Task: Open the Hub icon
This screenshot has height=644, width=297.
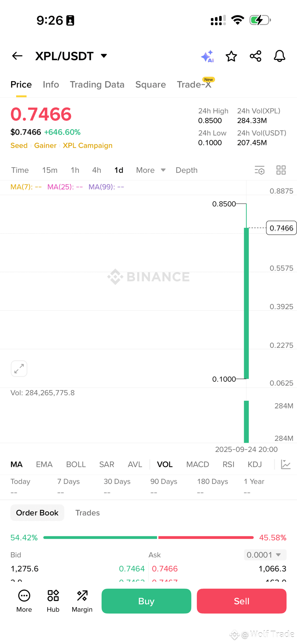Action: tap(53, 601)
